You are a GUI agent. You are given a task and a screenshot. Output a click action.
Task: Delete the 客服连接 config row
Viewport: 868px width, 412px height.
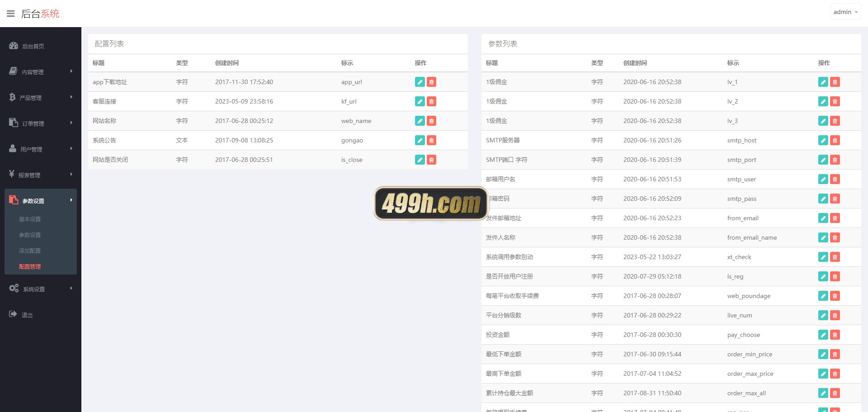[432, 101]
